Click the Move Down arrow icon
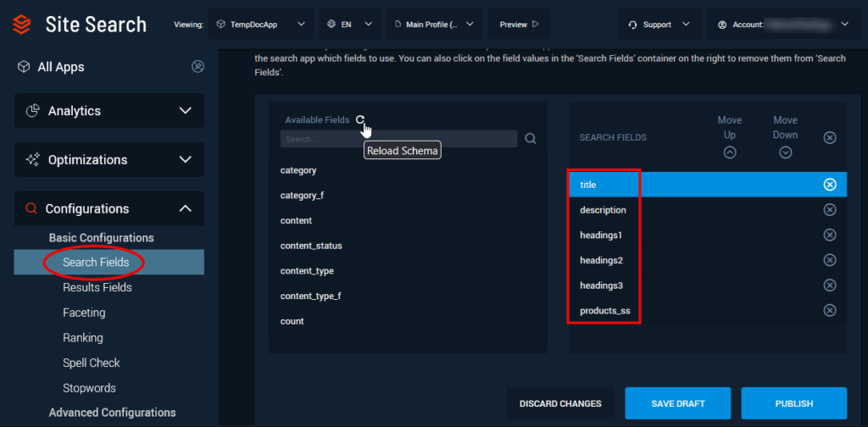 click(785, 152)
